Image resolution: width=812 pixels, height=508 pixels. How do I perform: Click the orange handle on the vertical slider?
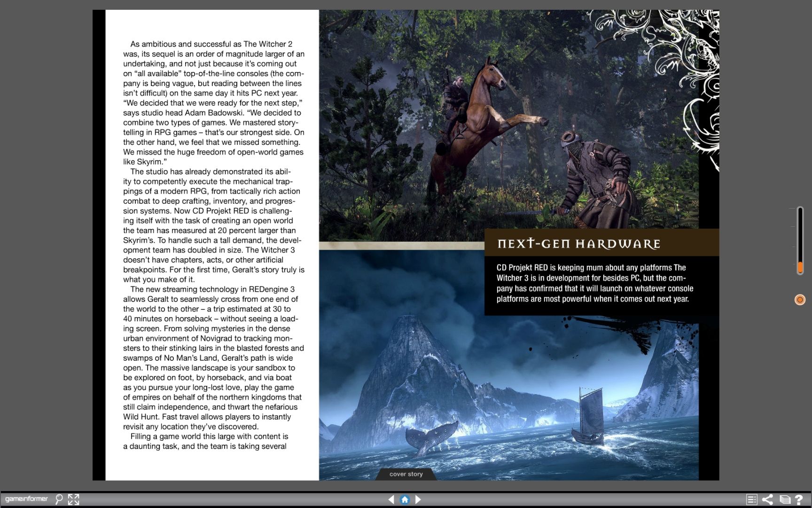(x=800, y=268)
